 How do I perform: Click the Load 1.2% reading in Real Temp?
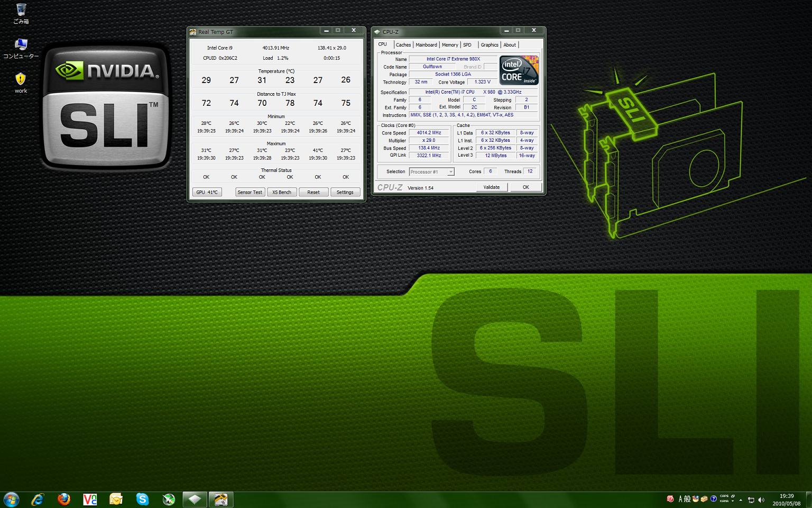[x=275, y=58]
